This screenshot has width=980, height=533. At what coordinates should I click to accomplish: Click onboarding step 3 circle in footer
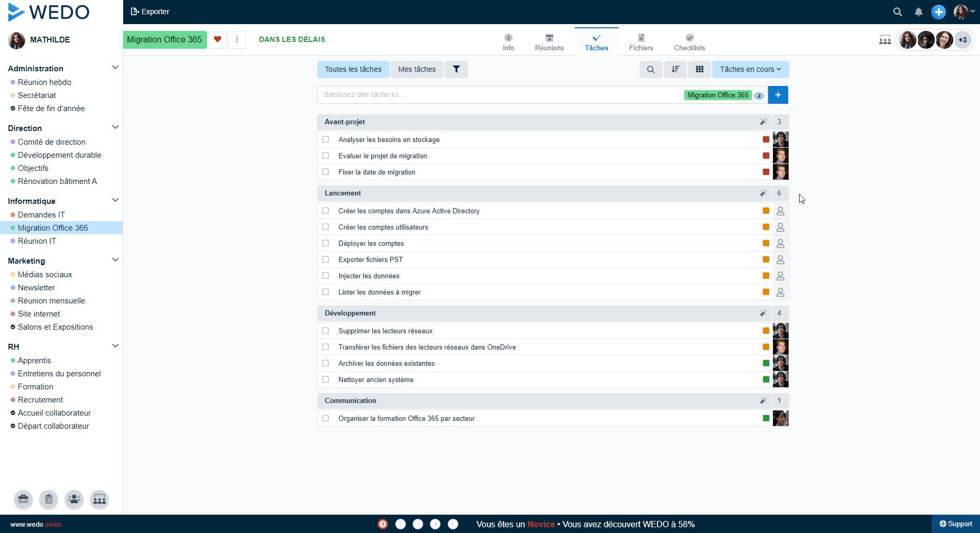pos(418,524)
